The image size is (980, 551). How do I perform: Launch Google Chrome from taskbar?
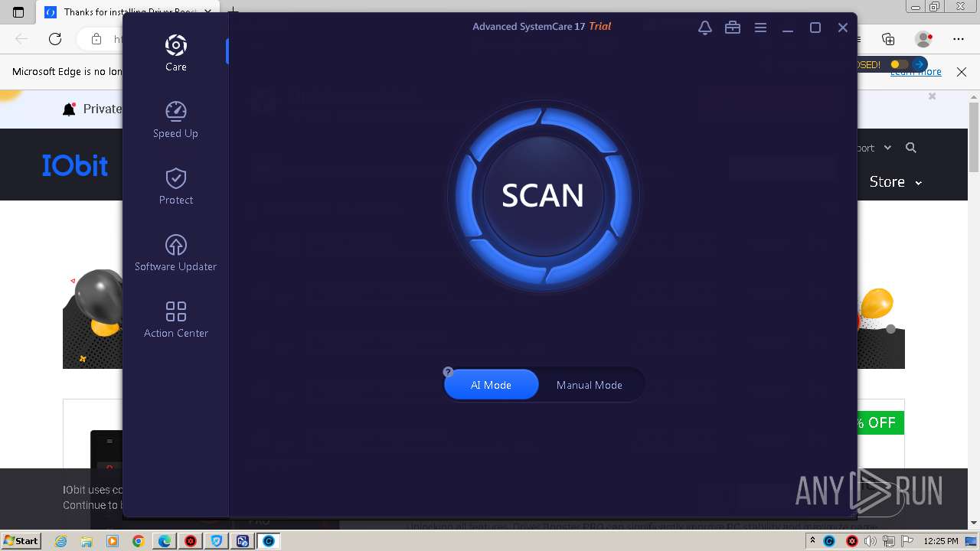pyautogui.click(x=139, y=541)
